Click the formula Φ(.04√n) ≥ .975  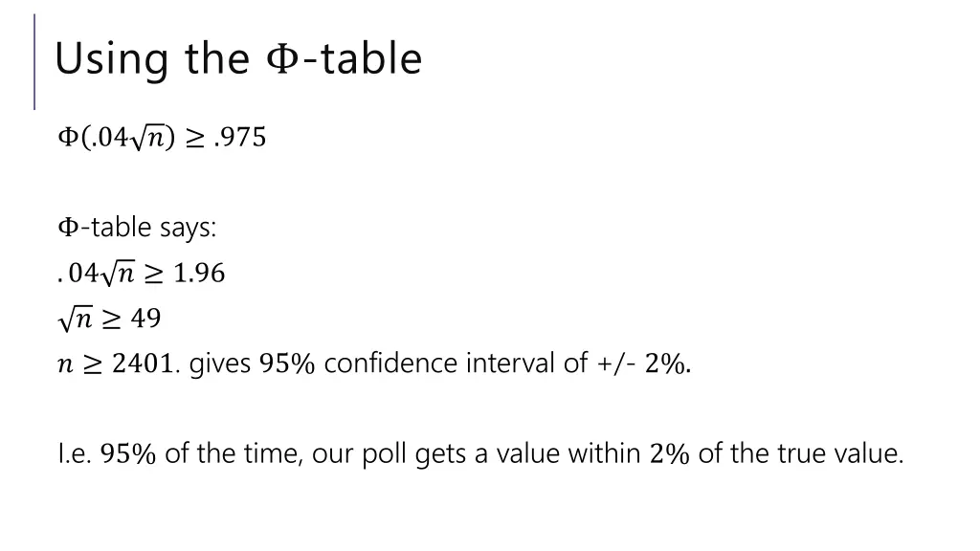[162, 137]
